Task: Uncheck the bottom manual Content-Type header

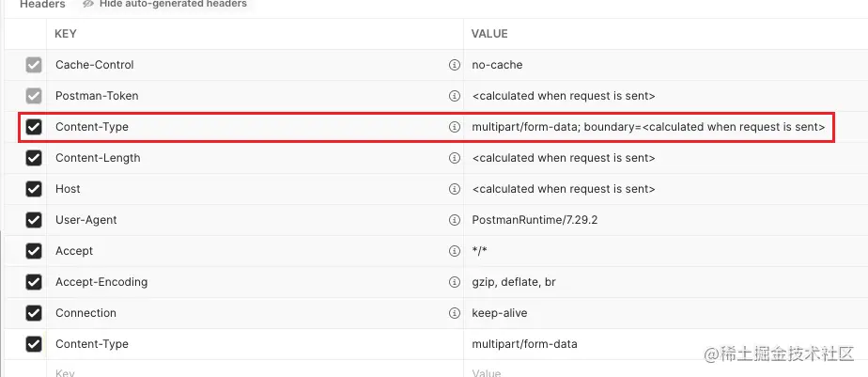Action: coord(34,344)
